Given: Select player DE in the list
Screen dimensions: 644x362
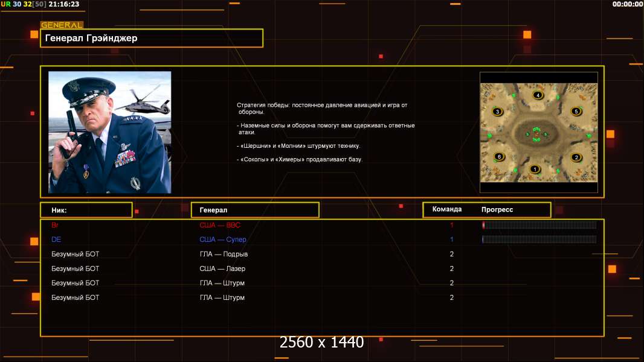Looking at the screenshot, I should coord(56,240).
